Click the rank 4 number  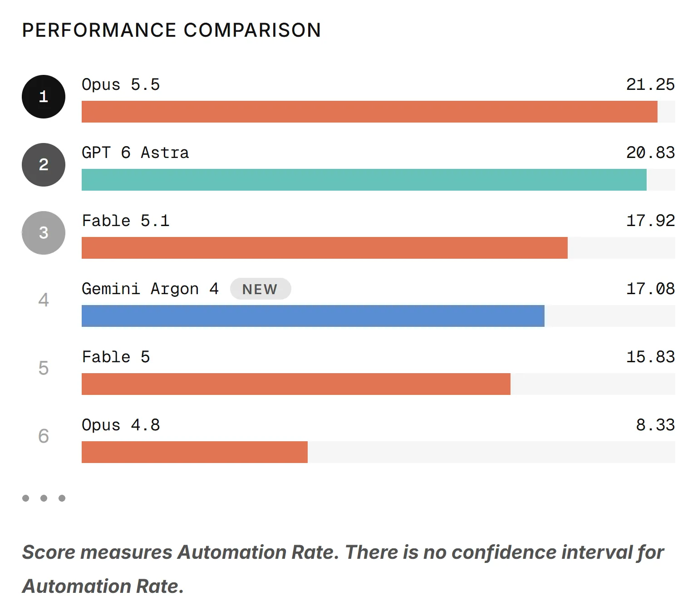(44, 300)
